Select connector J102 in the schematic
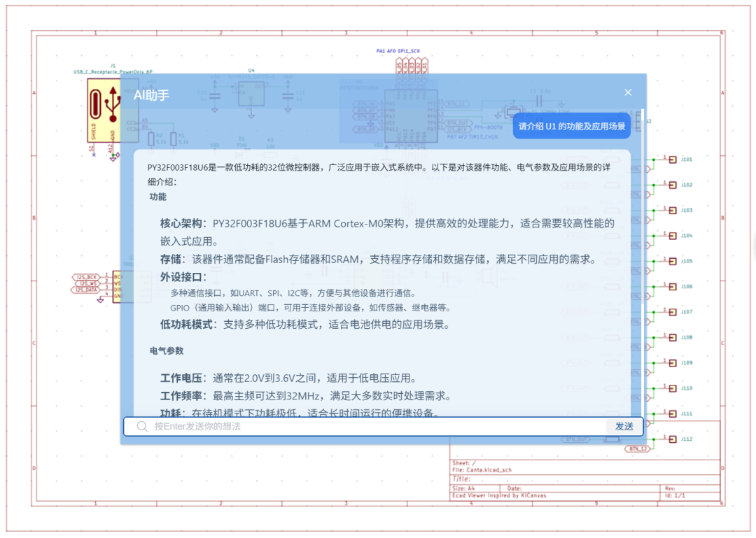The image size is (756, 538). tap(673, 185)
